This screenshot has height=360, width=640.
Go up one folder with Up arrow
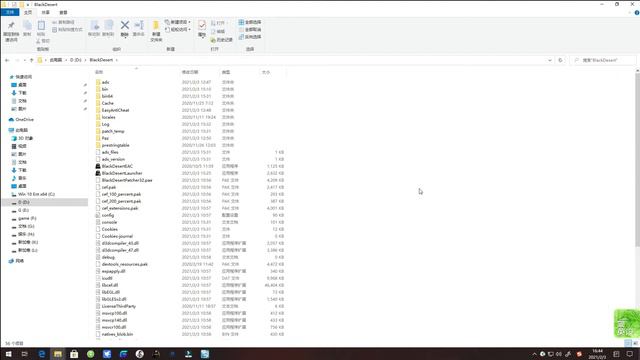[31, 60]
